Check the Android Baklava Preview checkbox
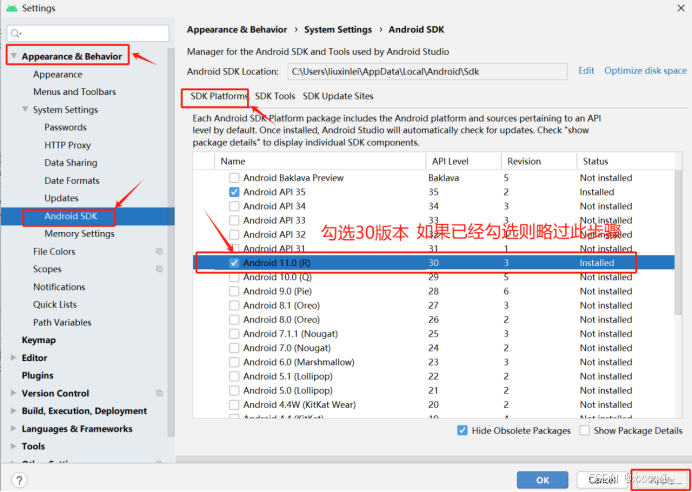The image size is (692, 492). point(234,178)
